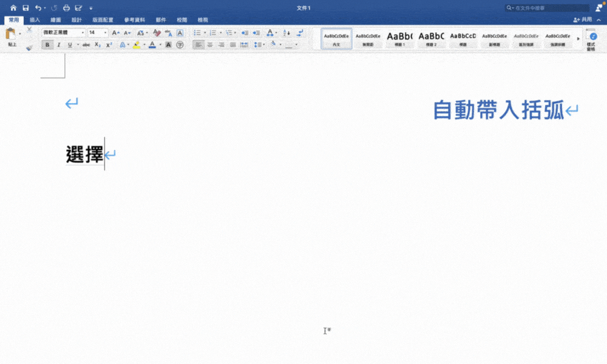Sort text with the A-Z icon
Viewport: 607px width, 364px height.
coord(287,33)
